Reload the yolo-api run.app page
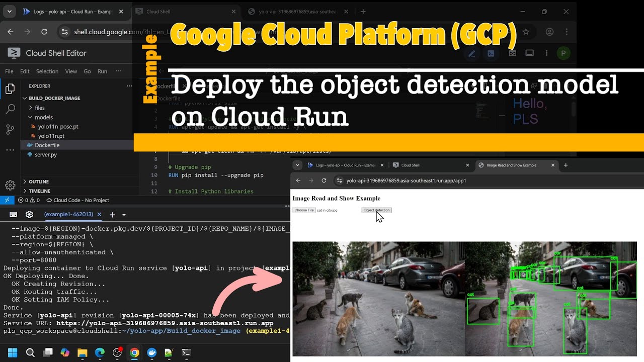This screenshot has height=362, width=644. pos(324,180)
